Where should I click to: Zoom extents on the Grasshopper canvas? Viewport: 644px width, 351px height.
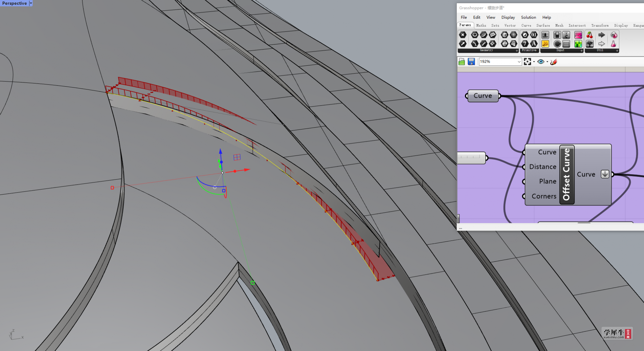[x=527, y=62]
